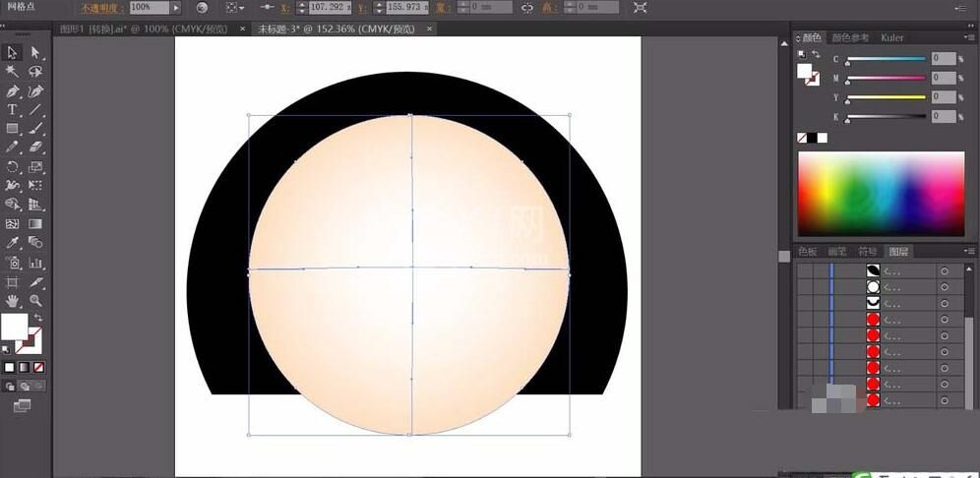This screenshot has height=478, width=980.
Task: Click the 不透明度 opacity label link
Action: coord(101,8)
